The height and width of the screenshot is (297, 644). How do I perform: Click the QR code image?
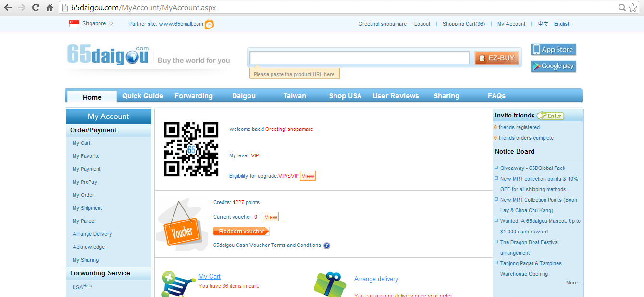[191, 149]
